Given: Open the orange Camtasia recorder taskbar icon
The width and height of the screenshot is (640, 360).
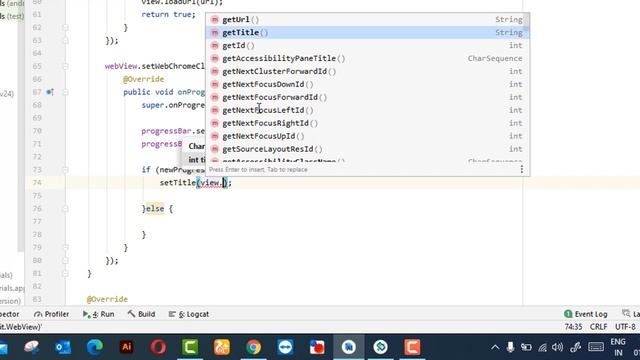Looking at the screenshot, I should 412,347.
